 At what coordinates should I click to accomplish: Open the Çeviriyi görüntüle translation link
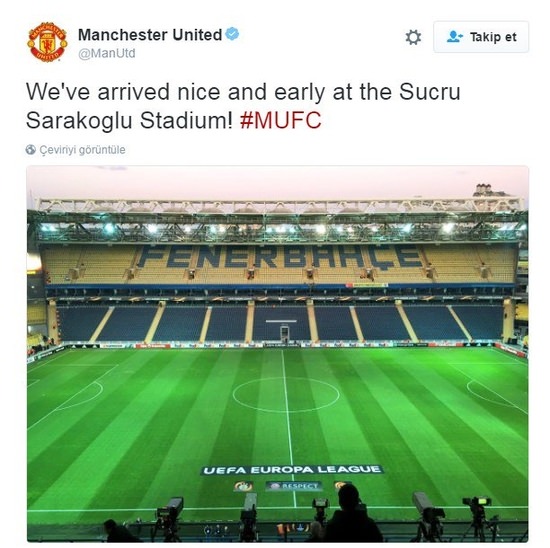coord(82,150)
